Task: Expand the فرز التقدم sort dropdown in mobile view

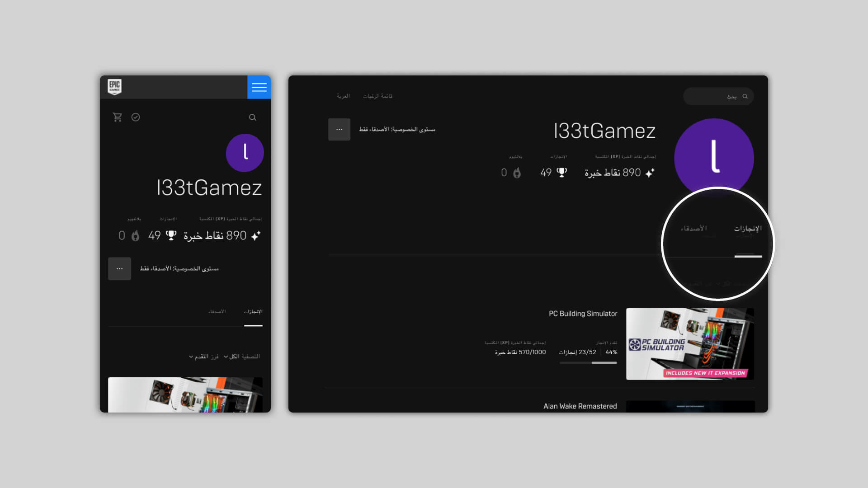Action: [204, 357]
